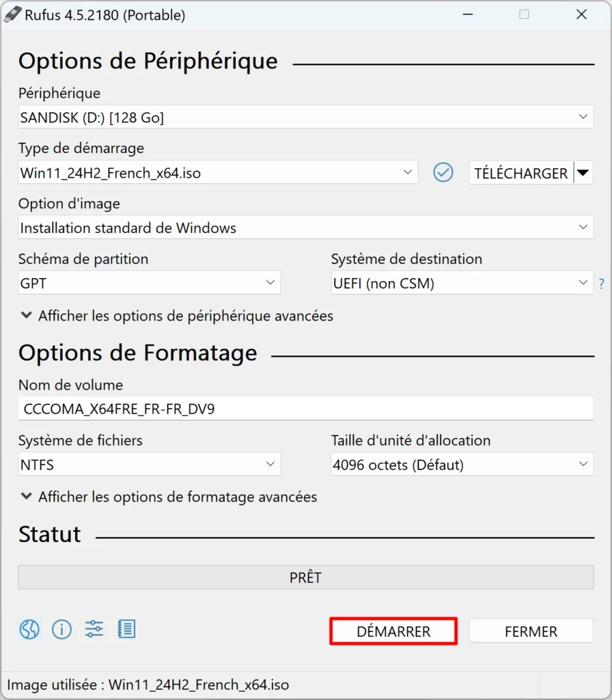Expand the advanced périphérique options
Screen dimensions: 612x700
(177, 316)
